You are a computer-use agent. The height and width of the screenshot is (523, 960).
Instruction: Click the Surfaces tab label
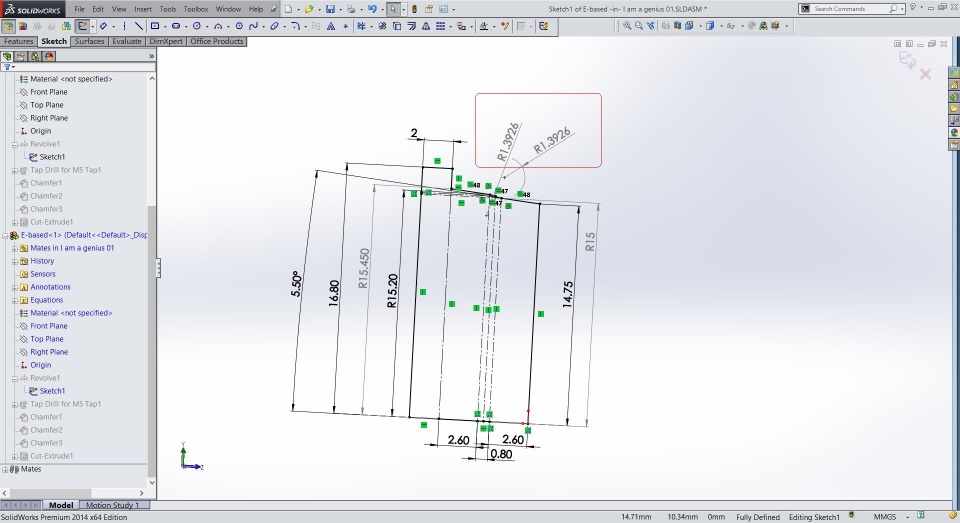(x=89, y=42)
